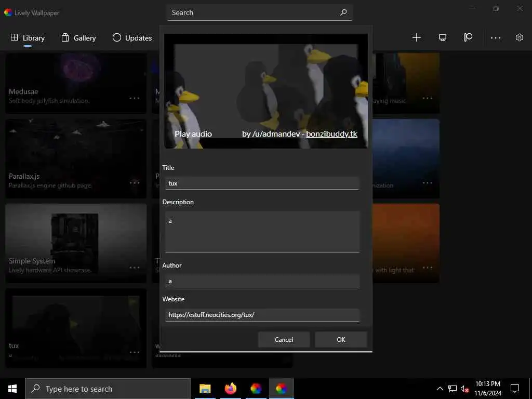Click the Lively Search box

coord(260,12)
